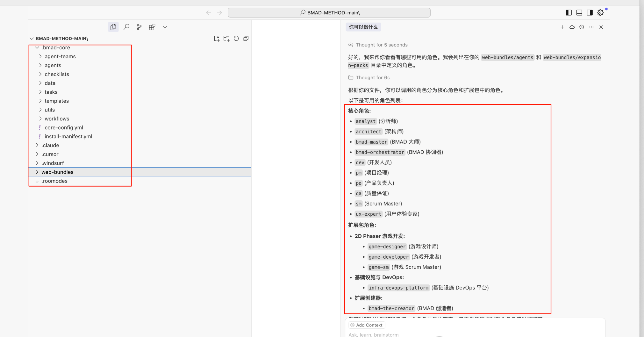
Task: Open the Explorer files view icon
Action: click(113, 27)
